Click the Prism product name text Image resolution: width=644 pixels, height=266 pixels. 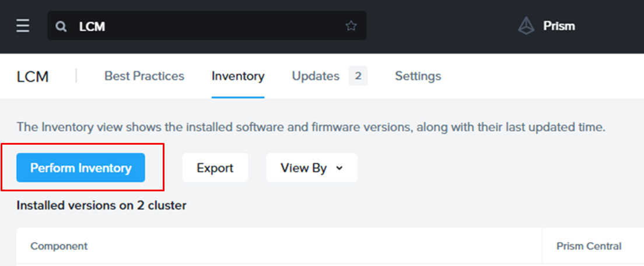tap(559, 26)
